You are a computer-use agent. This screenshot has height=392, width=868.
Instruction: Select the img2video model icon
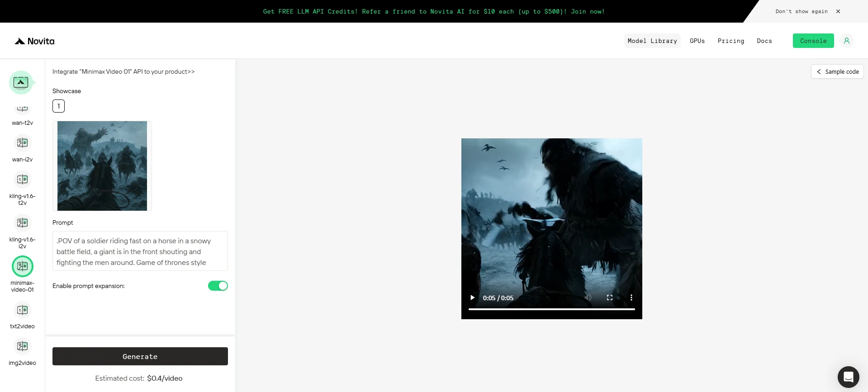(x=22, y=346)
